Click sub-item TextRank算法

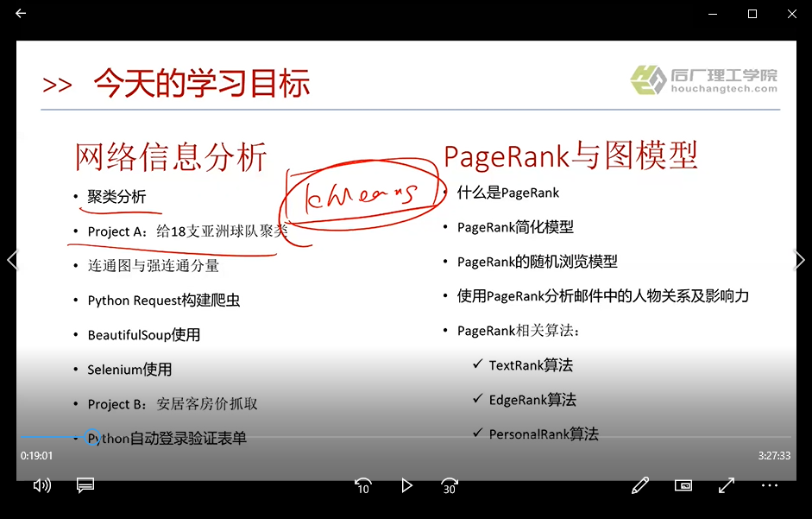click(x=531, y=365)
